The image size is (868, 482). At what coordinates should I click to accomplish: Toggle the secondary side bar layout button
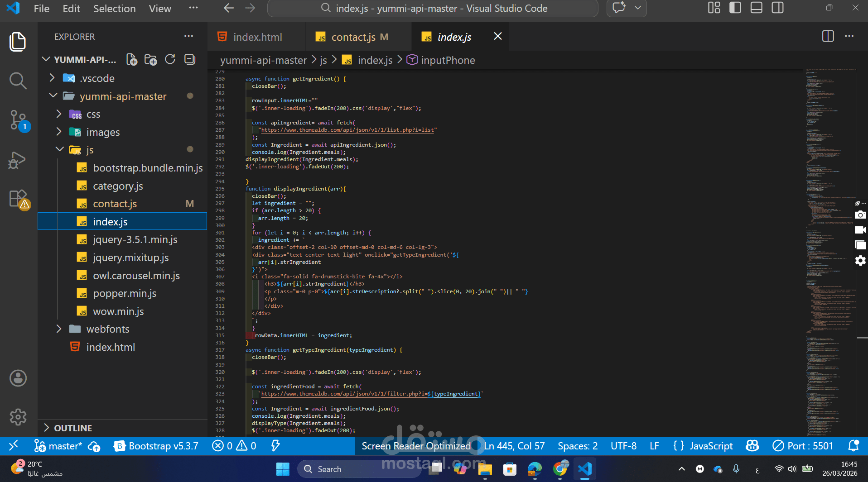pyautogui.click(x=777, y=8)
